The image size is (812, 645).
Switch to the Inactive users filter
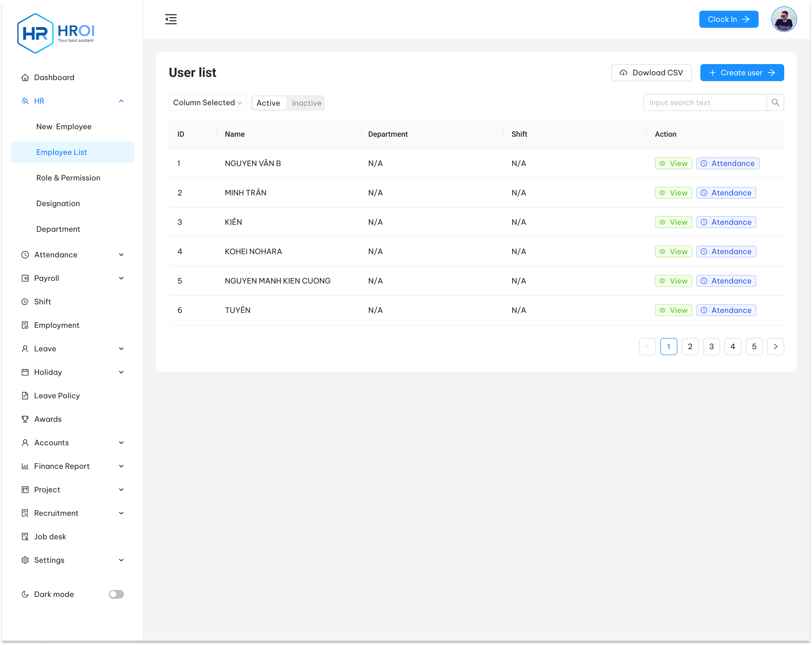click(306, 103)
